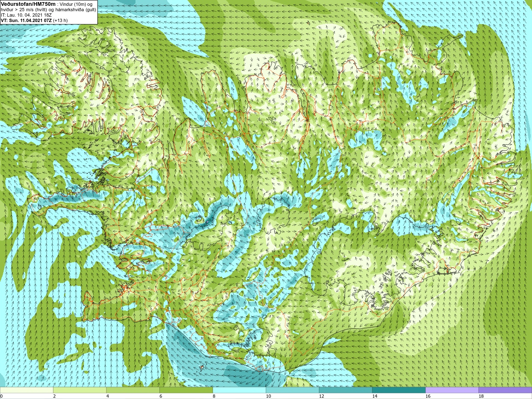Click the legend scale label "4"
The width and height of the screenshot is (532, 399).
pyautogui.click(x=108, y=396)
